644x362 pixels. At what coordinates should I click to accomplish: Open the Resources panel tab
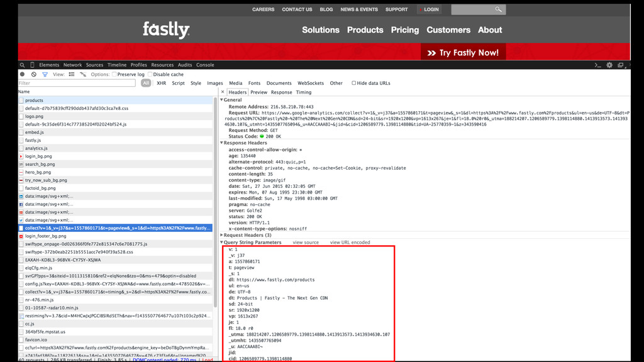point(162,65)
